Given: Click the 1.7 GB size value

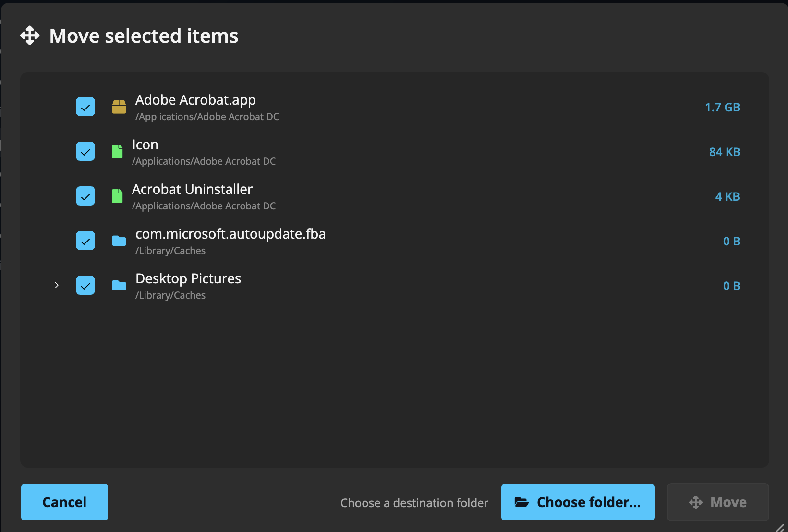Looking at the screenshot, I should pos(722,107).
